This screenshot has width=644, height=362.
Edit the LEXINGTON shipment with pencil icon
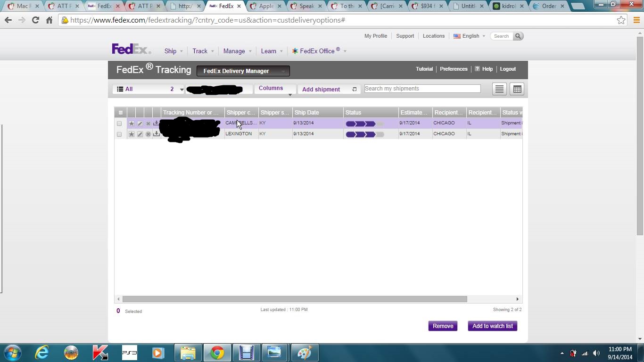(140, 134)
